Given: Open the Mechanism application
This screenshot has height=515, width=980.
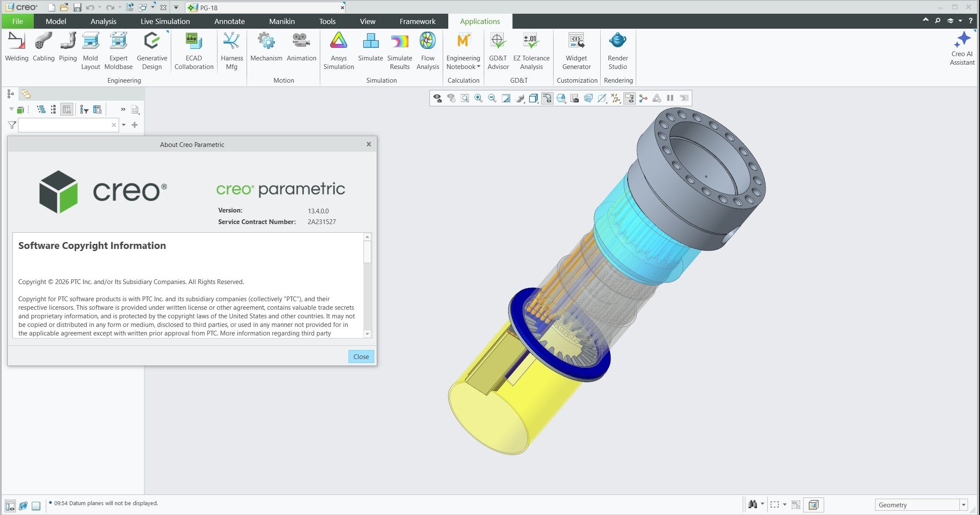Looking at the screenshot, I should click(x=266, y=47).
